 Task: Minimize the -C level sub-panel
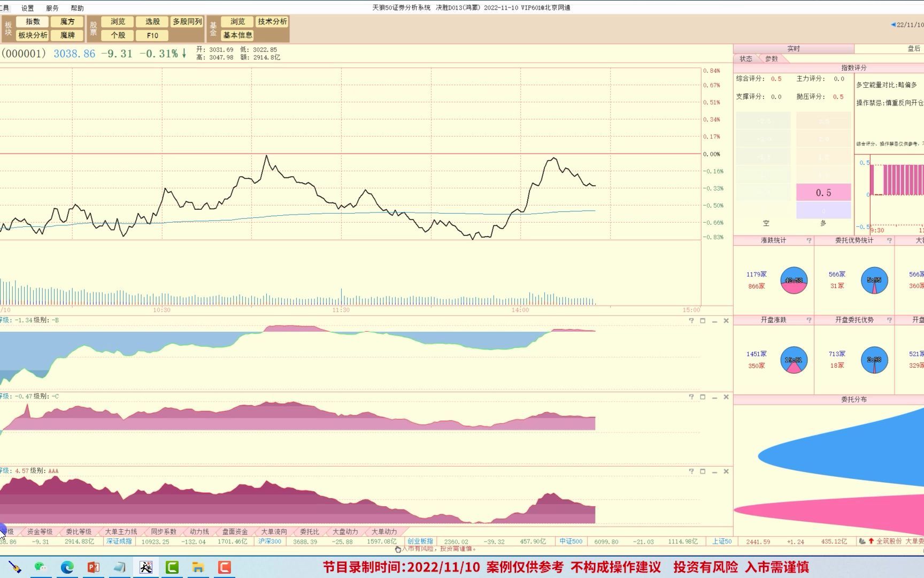click(714, 397)
